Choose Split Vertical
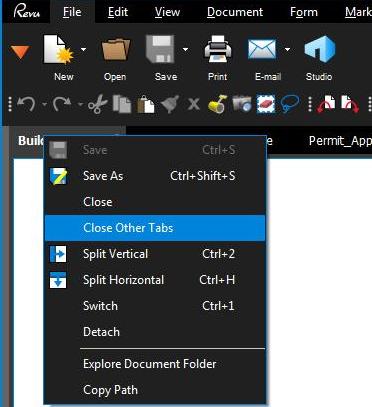372x407 pixels. tap(155, 254)
